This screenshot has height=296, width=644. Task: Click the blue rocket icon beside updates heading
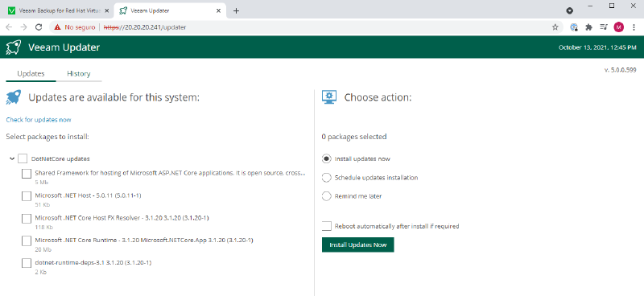(x=13, y=97)
